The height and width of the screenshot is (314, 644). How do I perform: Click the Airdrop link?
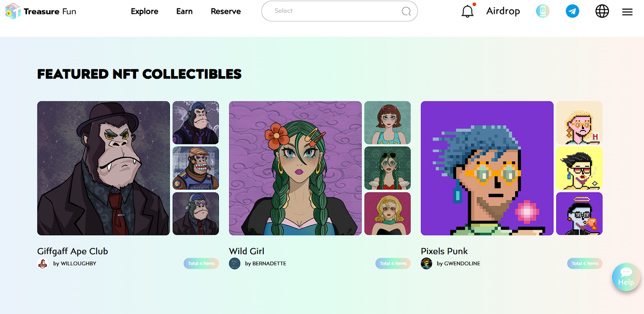(503, 11)
